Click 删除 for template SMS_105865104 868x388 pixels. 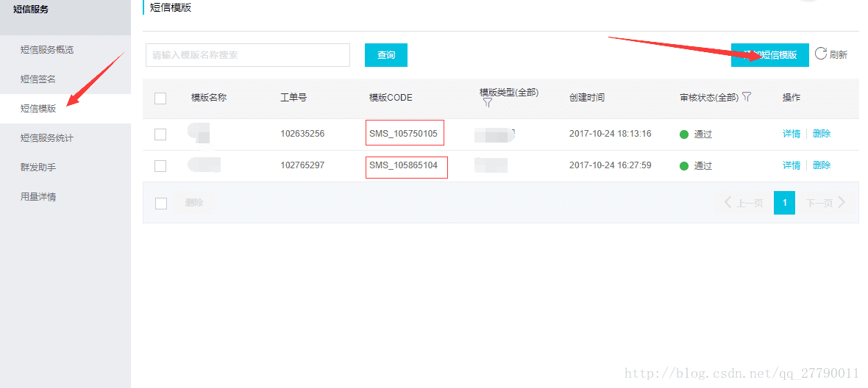(x=822, y=165)
